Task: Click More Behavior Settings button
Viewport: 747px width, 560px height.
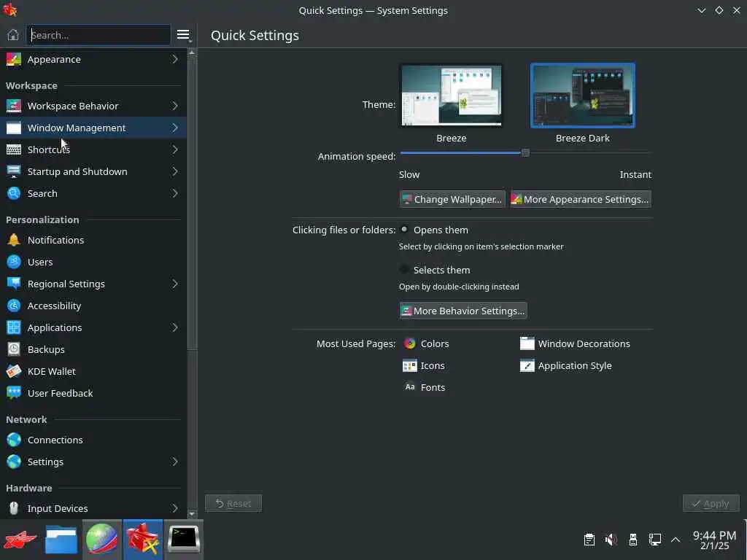Action: click(463, 311)
